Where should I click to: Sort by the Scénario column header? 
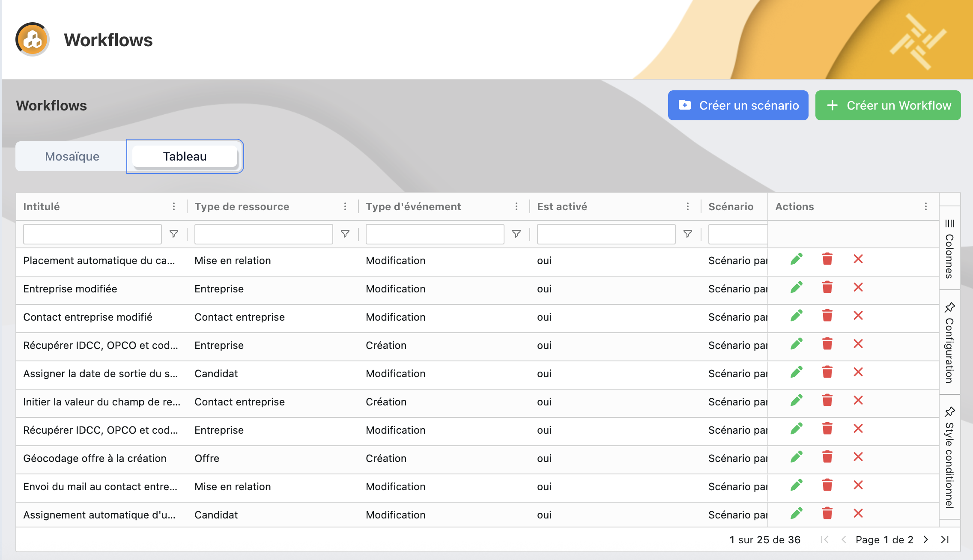pyautogui.click(x=731, y=207)
